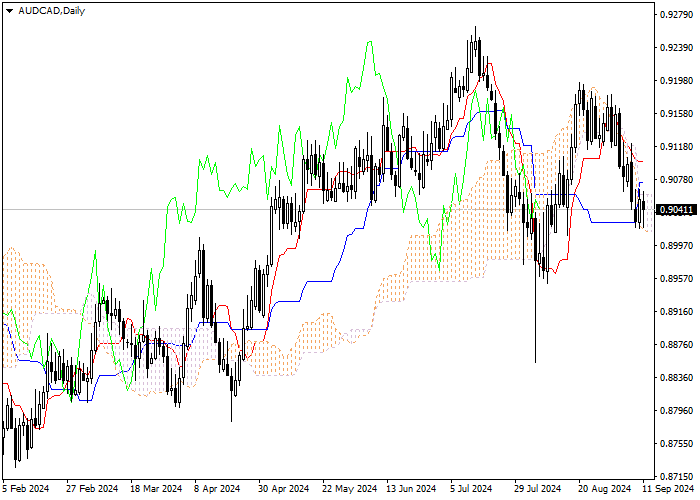The width and height of the screenshot is (700, 500).
Task: Click the 0.88760 price axis label
Action: tap(676, 345)
